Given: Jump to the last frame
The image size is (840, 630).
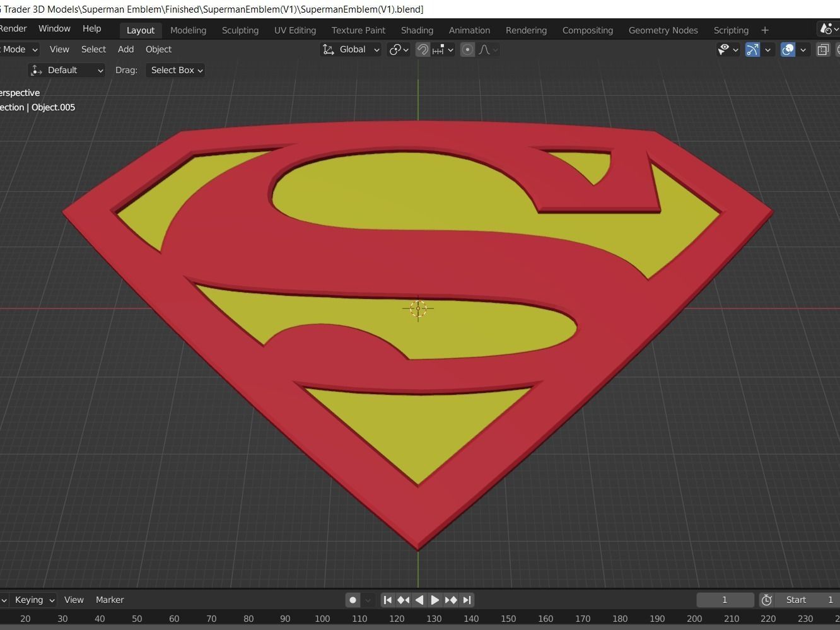Looking at the screenshot, I should [x=467, y=600].
